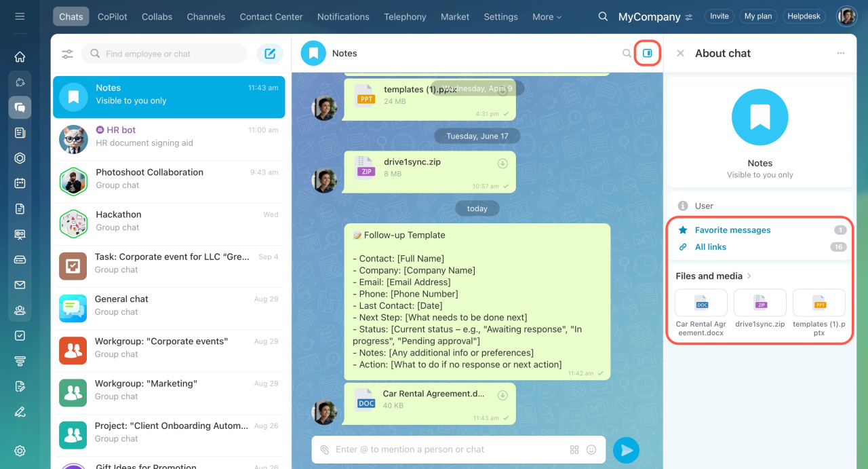Open chat list filter settings icon
Viewport: 868px width, 469px height.
pos(67,54)
